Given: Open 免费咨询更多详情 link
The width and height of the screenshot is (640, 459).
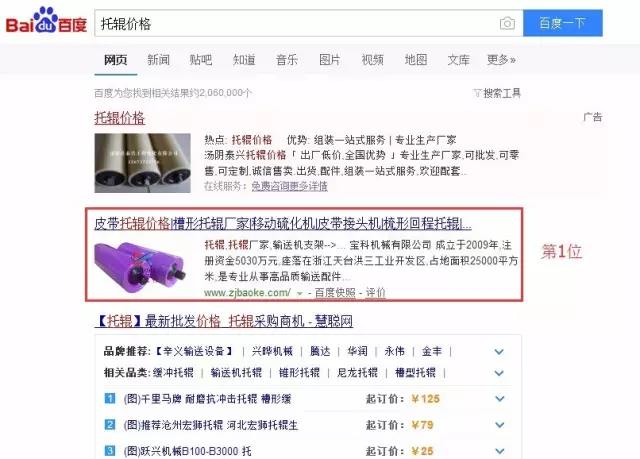Looking at the screenshot, I should 289,186.
